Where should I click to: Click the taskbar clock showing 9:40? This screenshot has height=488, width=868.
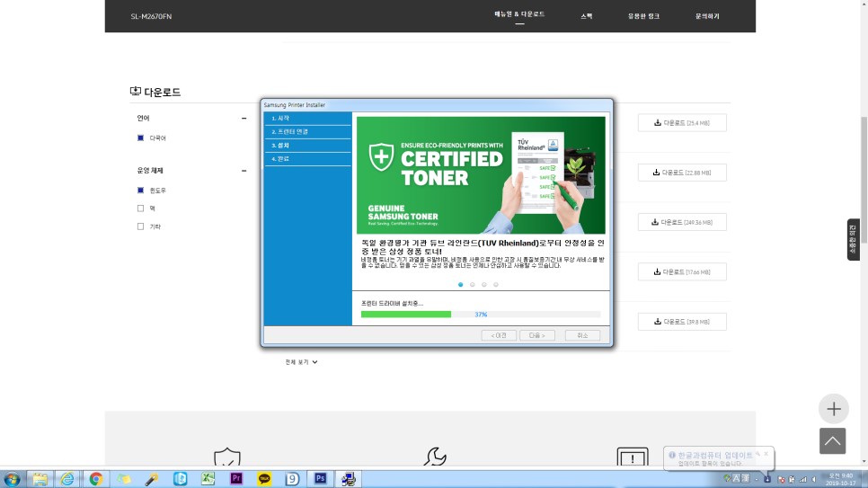[x=840, y=479]
